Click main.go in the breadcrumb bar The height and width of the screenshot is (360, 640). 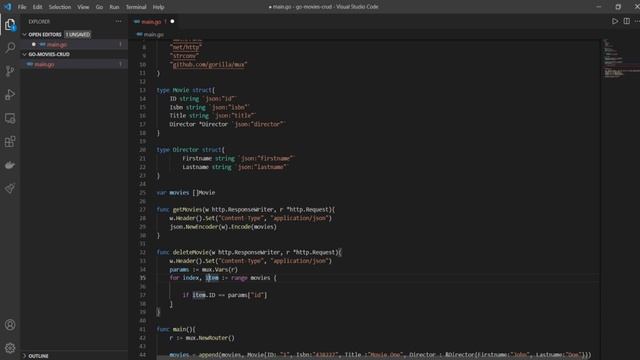(154, 35)
